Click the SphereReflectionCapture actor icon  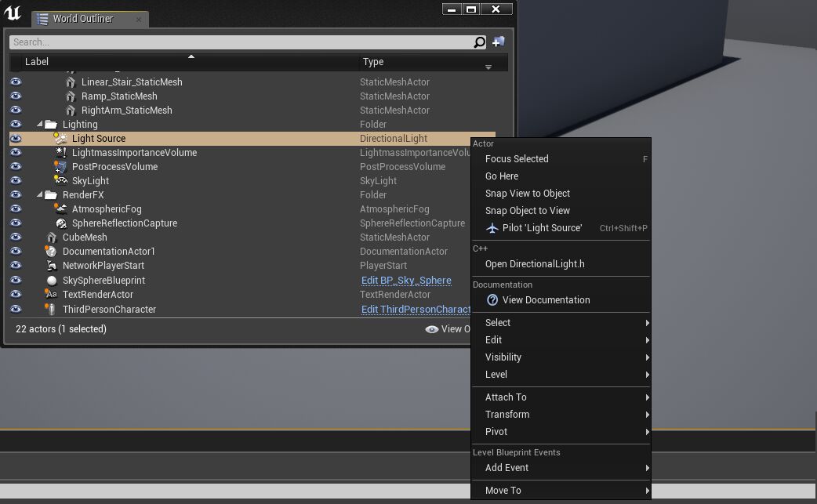click(60, 223)
